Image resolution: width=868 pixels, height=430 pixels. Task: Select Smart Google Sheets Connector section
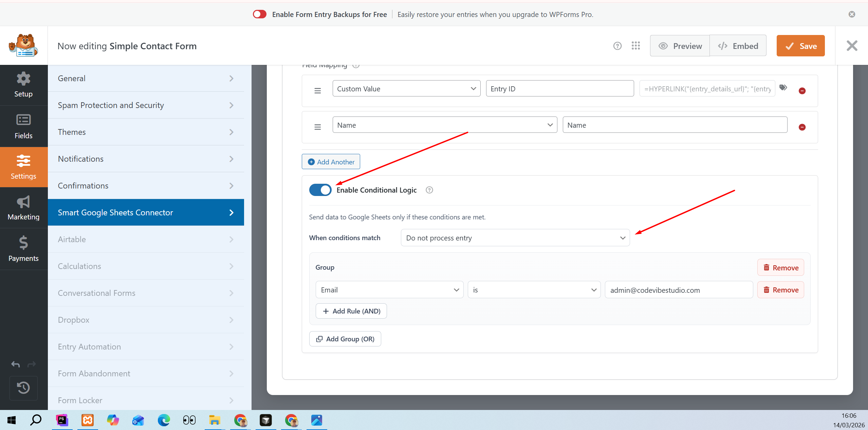[146, 213]
